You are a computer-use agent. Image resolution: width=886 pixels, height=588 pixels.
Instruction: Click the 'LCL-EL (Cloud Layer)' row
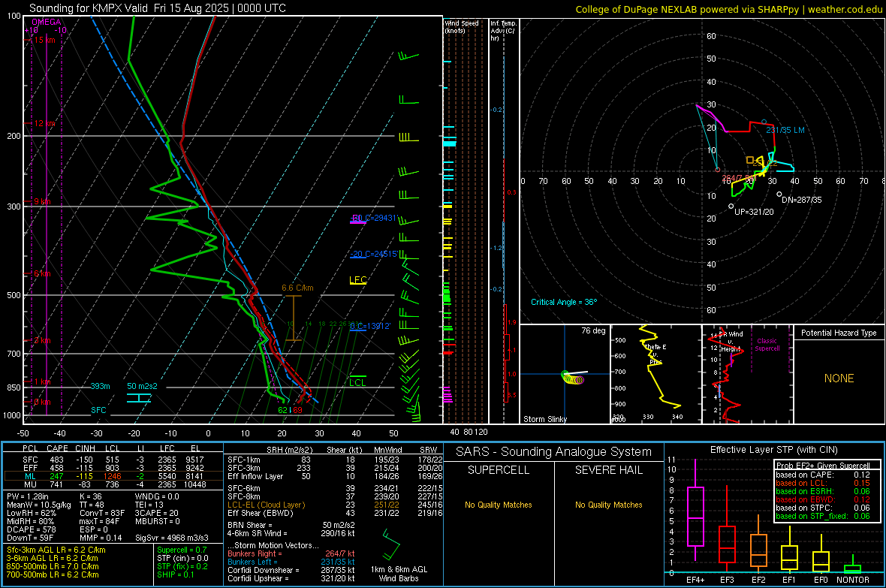[x=335, y=505]
